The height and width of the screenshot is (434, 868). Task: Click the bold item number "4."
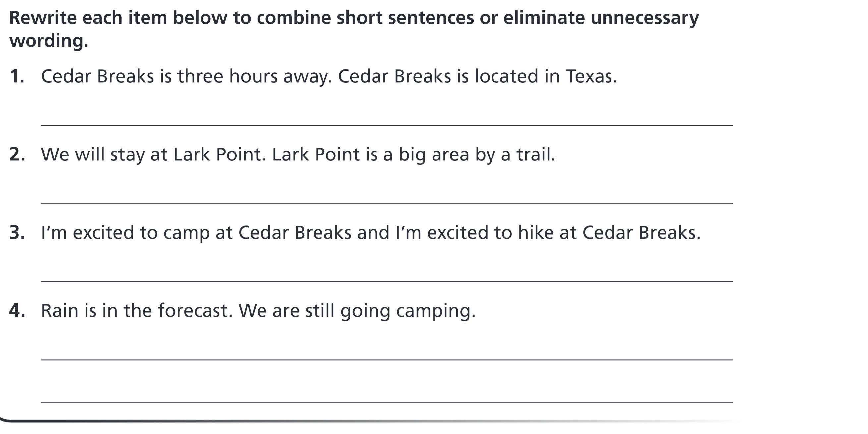17,310
